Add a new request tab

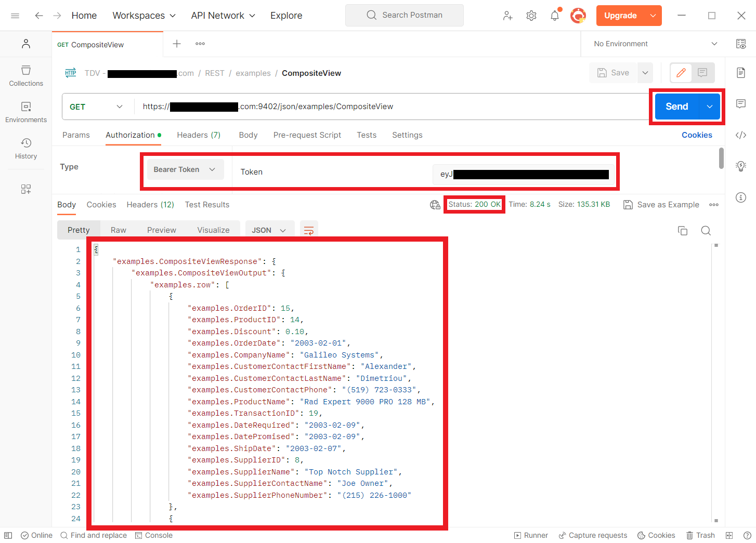click(x=177, y=44)
